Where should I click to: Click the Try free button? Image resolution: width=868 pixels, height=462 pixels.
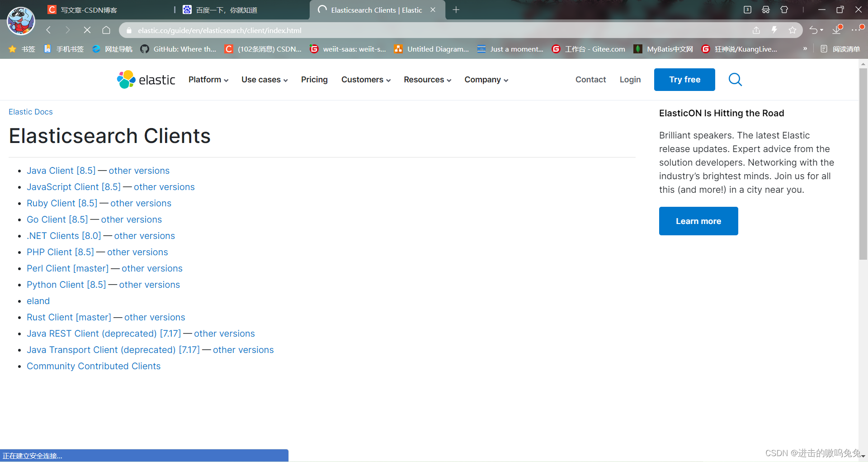tap(684, 80)
